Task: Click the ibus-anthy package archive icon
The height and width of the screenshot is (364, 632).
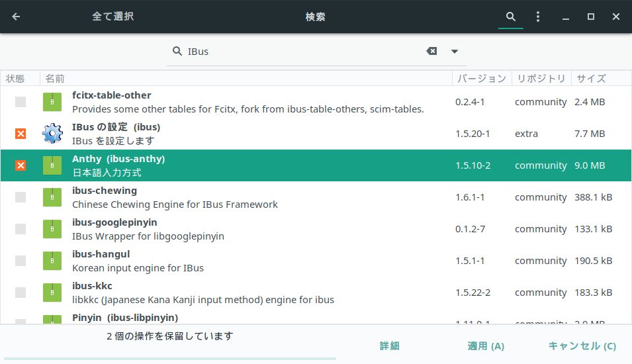Action: (52, 165)
